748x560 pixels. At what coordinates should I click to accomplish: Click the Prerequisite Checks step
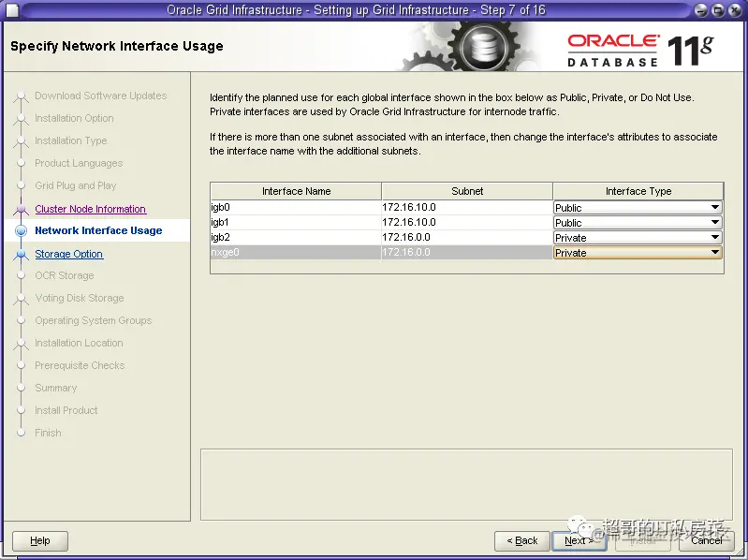click(x=80, y=365)
